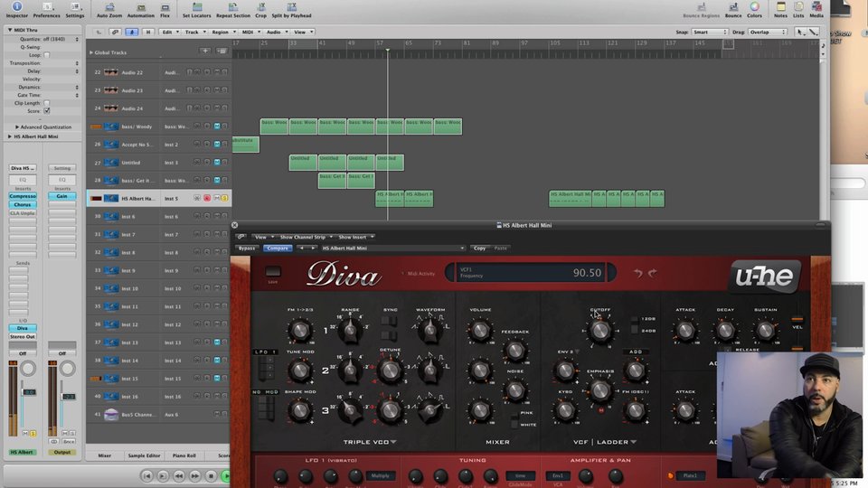Open the Audio dropdown menu
The image size is (868, 488).
(x=277, y=33)
